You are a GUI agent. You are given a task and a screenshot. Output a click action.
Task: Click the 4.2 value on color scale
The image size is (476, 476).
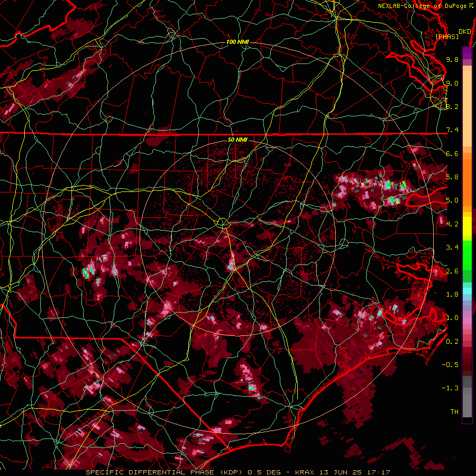pyautogui.click(x=452, y=224)
